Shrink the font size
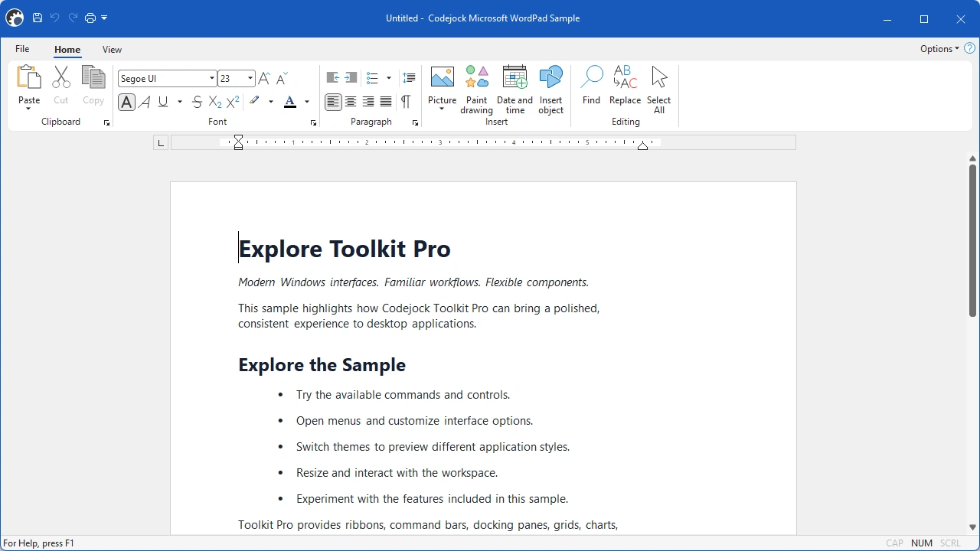This screenshot has width=980, height=551. point(282,78)
